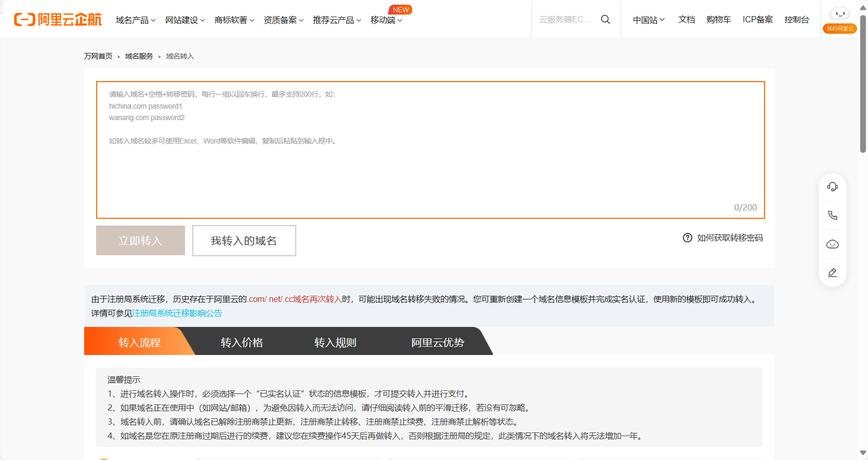The height and width of the screenshot is (460, 868).
Task: Click the phone contact icon
Action: pos(833,215)
